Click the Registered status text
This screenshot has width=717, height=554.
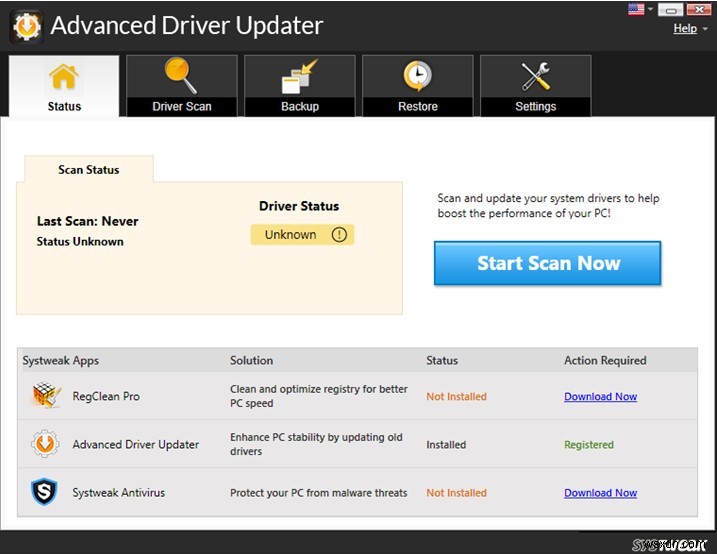pyautogui.click(x=589, y=445)
